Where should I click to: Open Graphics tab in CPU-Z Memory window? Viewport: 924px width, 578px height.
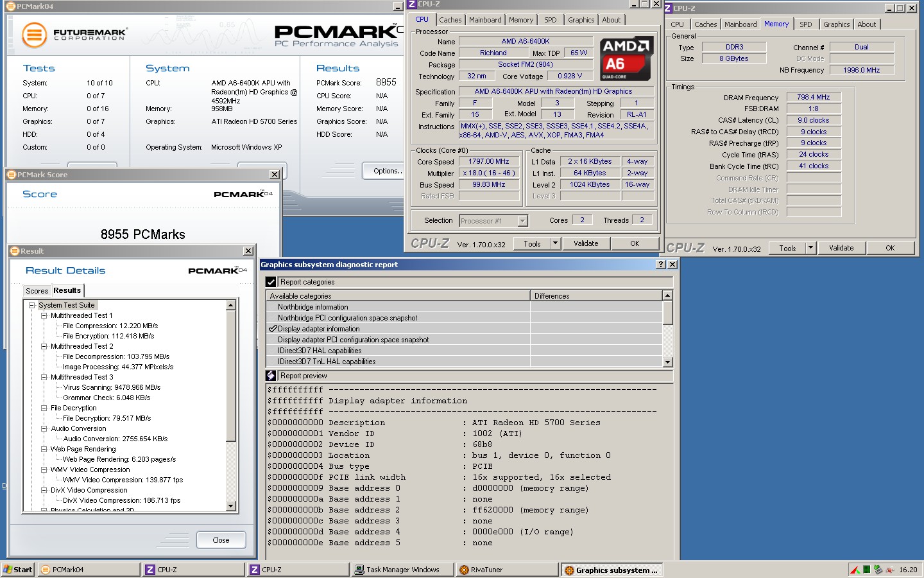click(836, 24)
